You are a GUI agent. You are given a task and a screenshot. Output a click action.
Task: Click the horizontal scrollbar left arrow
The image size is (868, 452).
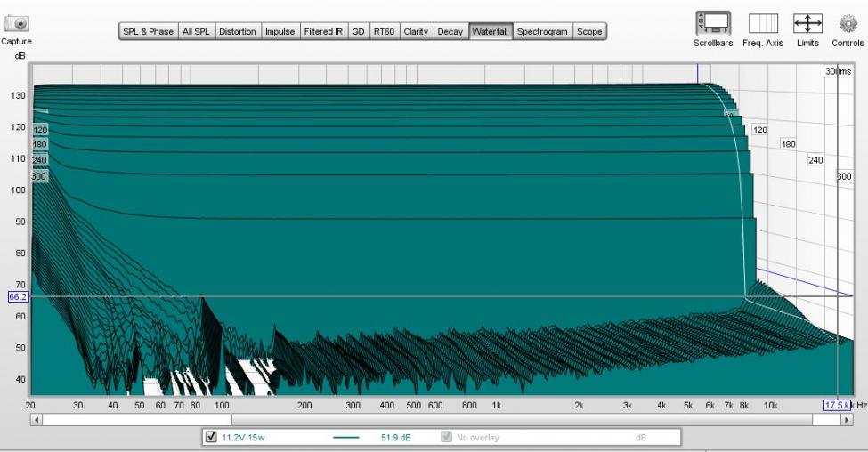tap(37, 419)
